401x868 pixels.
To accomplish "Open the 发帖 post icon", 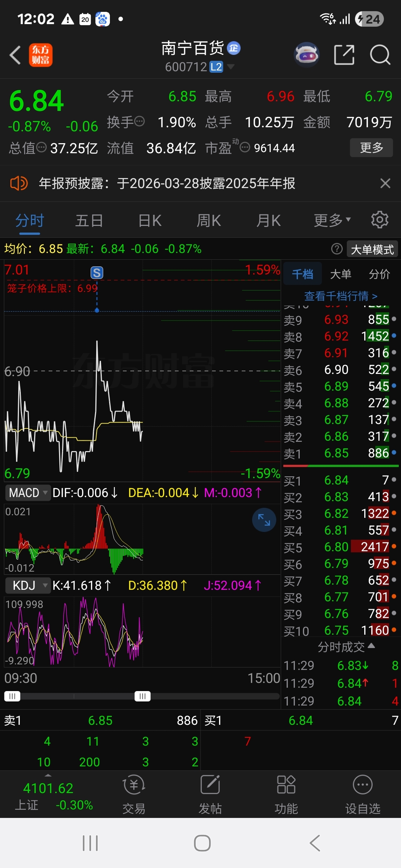I will 210,795.
